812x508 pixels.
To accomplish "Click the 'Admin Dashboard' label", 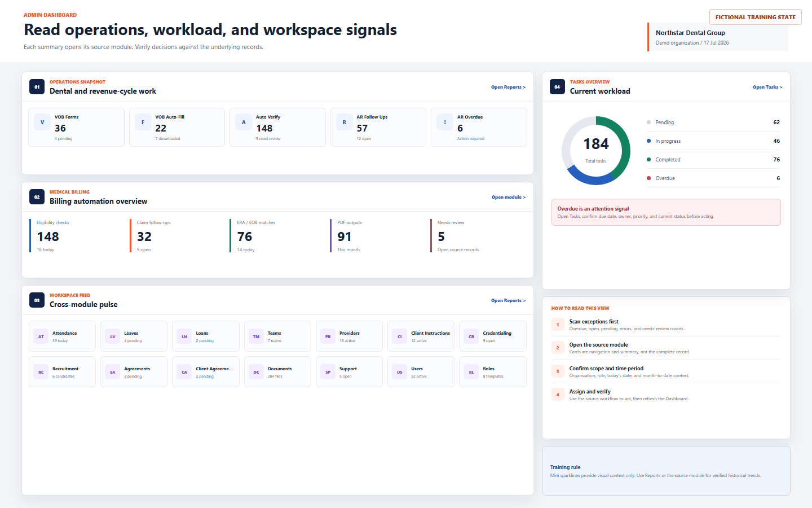I will point(50,15).
